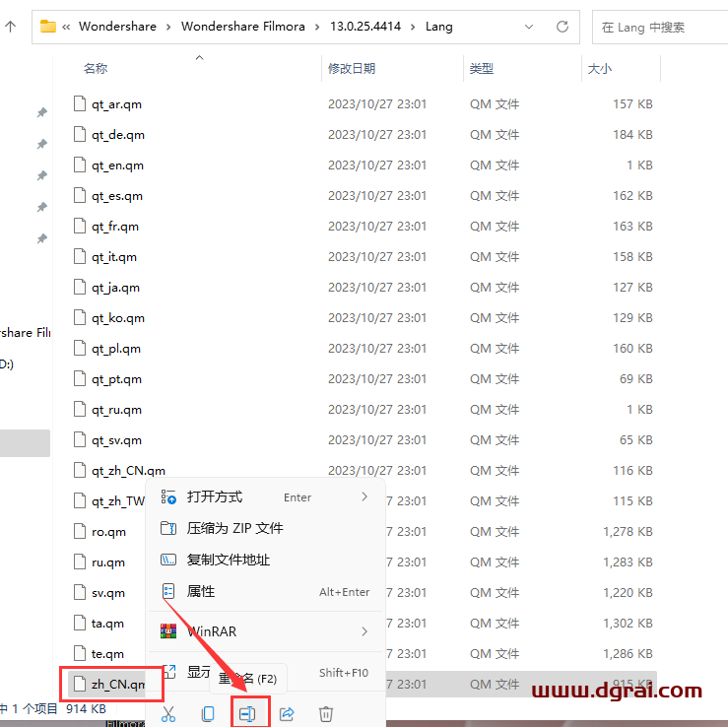Select file qt_ja.qm
This screenshot has width=728, height=727.
click(115, 288)
